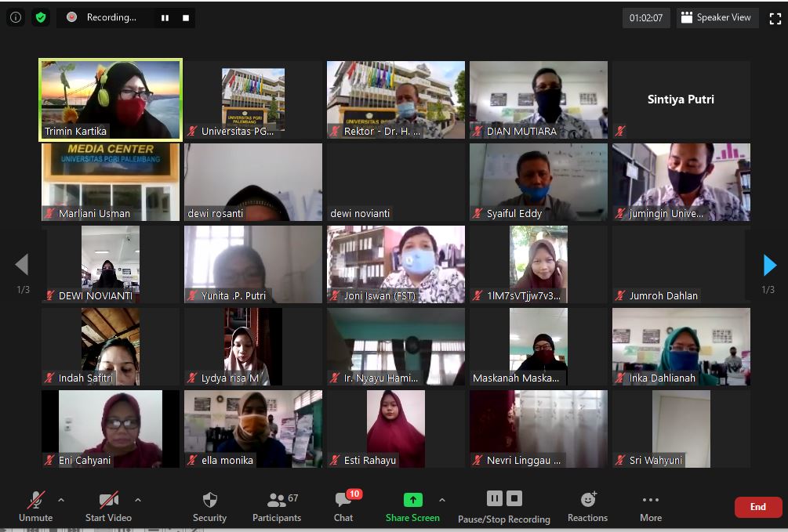Open the meeting information icon
Image resolution: width=788 pixels, height=532 pixels.
coord(16,17)
